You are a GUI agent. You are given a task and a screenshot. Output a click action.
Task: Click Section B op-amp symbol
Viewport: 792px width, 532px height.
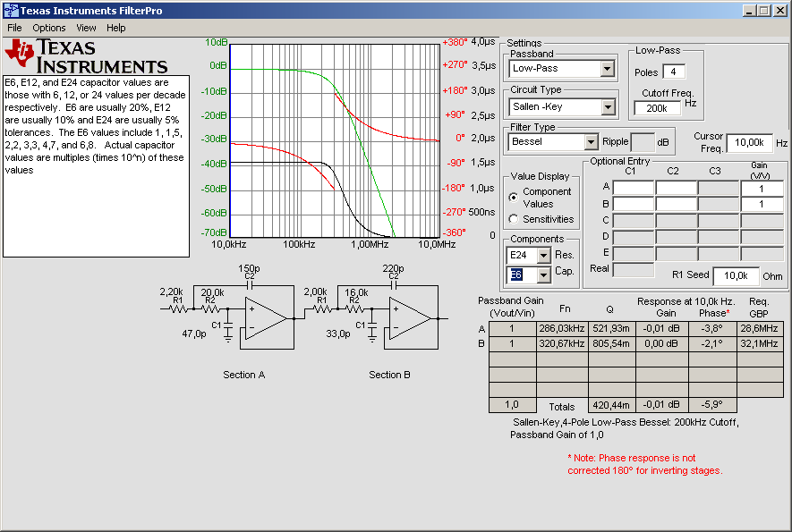tap(410, 318)
